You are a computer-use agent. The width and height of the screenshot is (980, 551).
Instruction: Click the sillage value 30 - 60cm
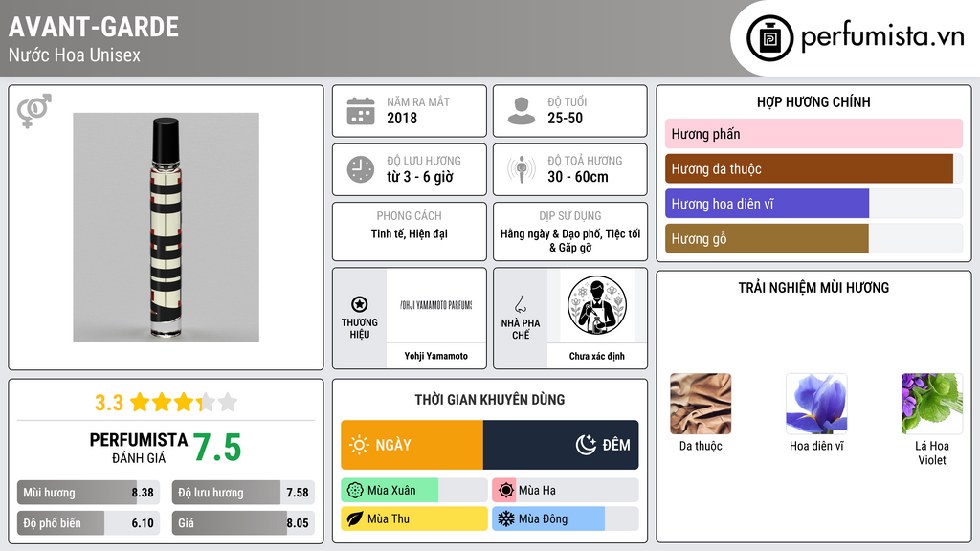[x=577, y=177]
